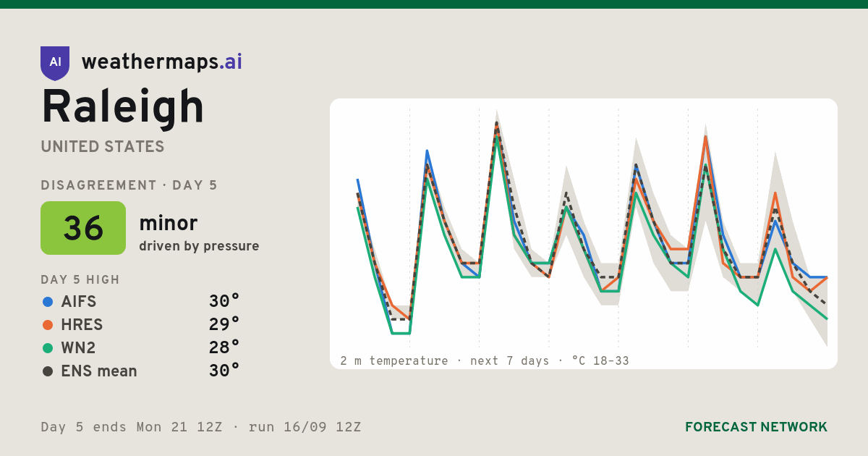Select the HRES model label

point(82,325)
